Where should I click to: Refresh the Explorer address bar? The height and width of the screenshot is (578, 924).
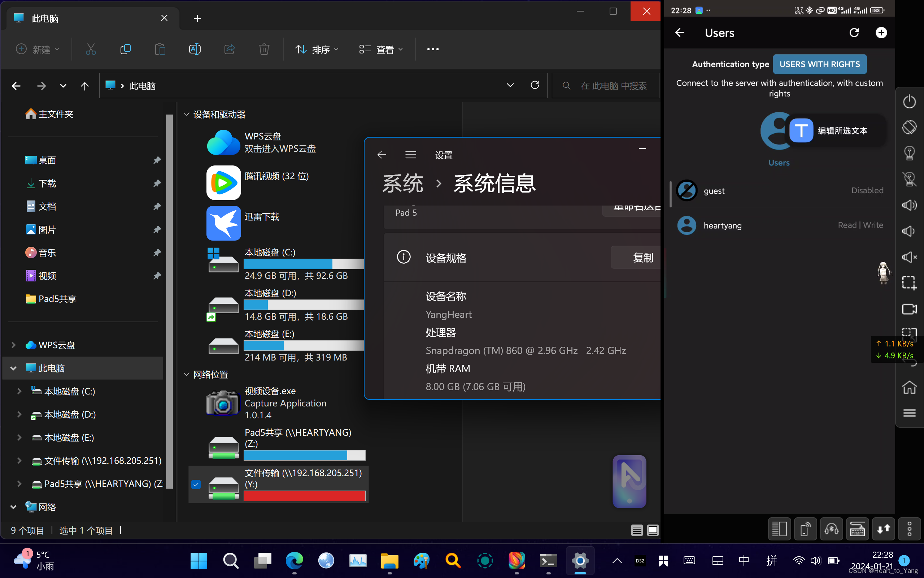point(535,85)
